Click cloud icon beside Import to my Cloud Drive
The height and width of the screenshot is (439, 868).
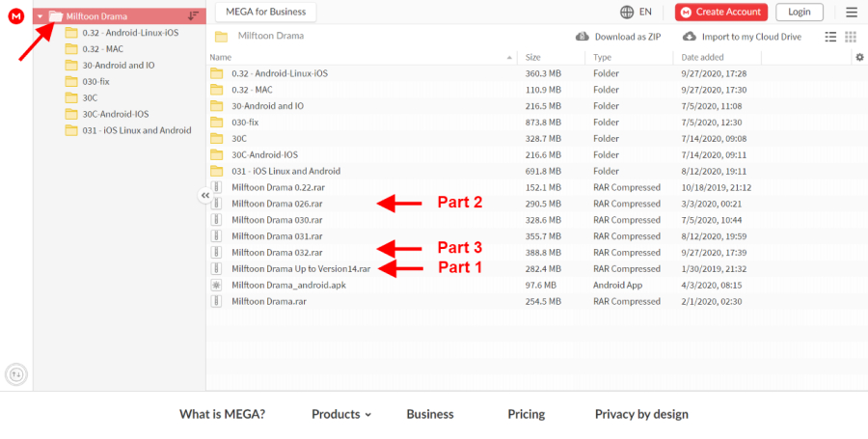click(x=690, y=37)
